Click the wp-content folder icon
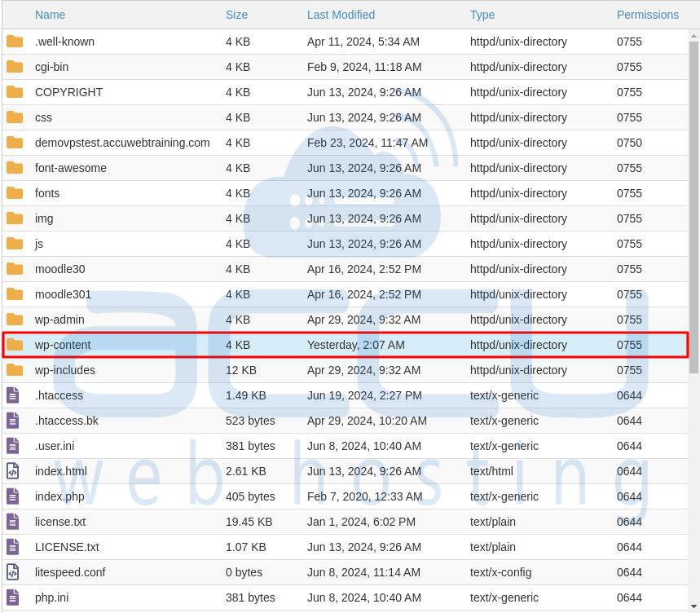 point(15,345)
